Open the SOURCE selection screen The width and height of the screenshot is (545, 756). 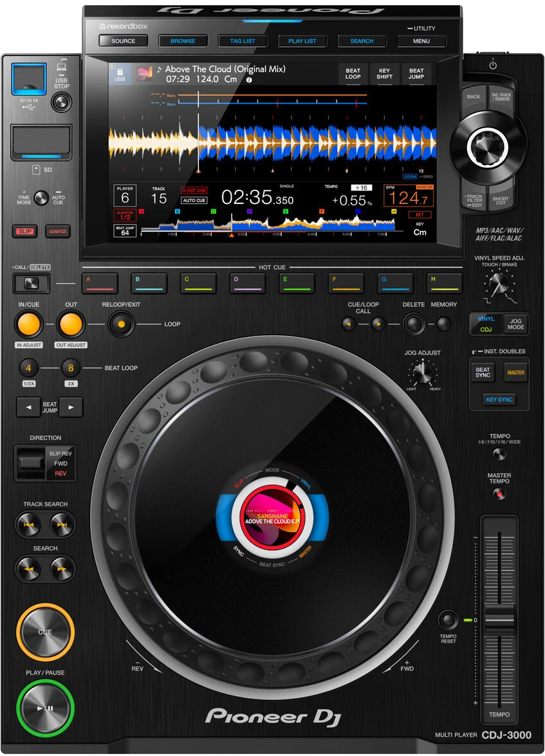pyautogui.click(x=122, y=41)
